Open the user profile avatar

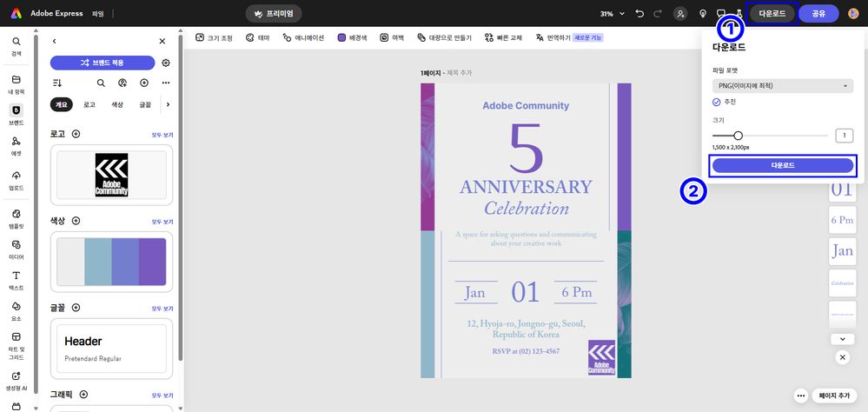tap(853, 14)
